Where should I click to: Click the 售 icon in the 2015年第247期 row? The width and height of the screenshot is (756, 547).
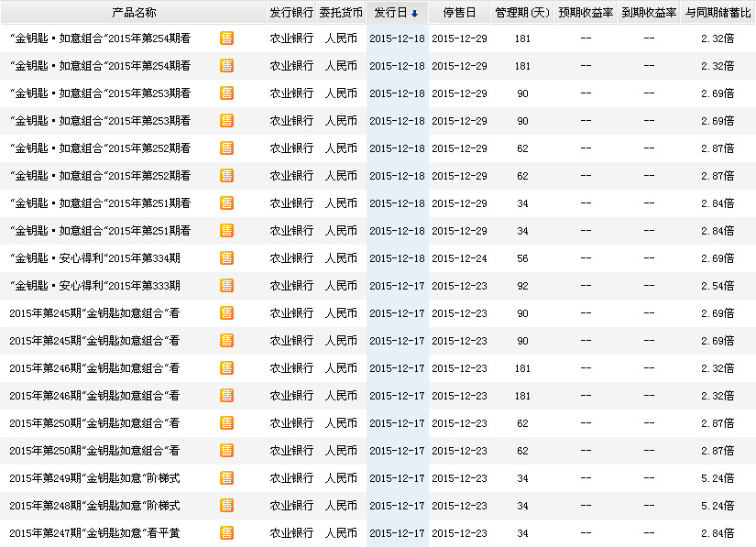coord(226,533)
